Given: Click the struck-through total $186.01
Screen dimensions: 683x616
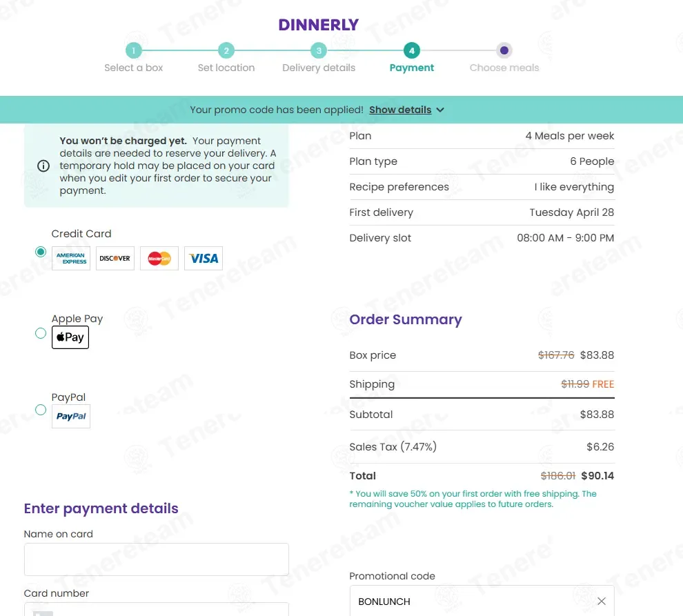Looking at the screenshot, I should (558, 476).
